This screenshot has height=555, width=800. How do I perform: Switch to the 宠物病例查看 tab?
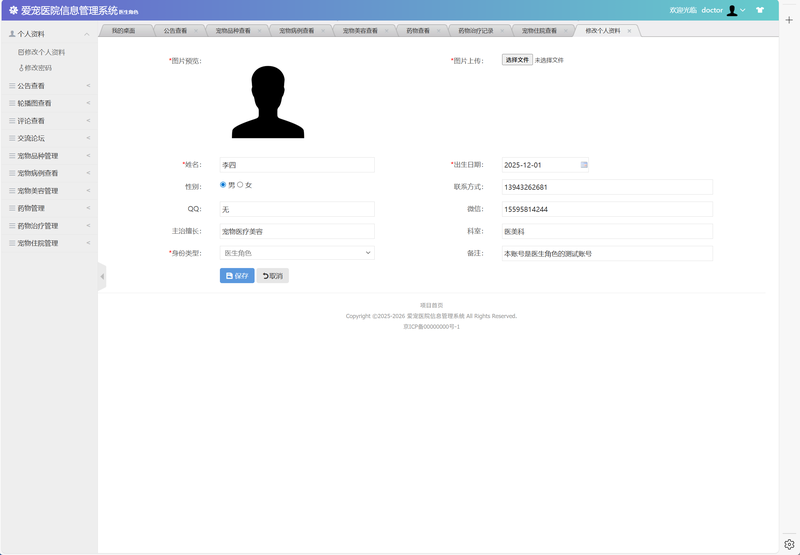pyautogui.click(x=296, y=31)
